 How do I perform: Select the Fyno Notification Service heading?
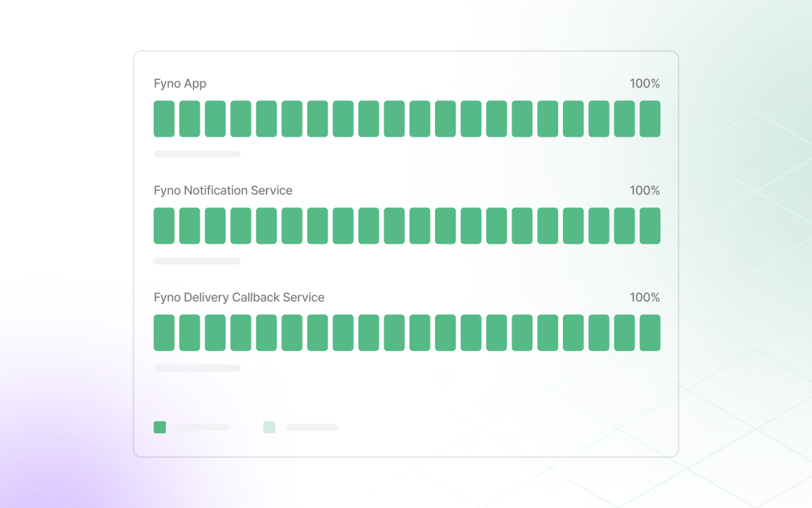pos(223,190)
